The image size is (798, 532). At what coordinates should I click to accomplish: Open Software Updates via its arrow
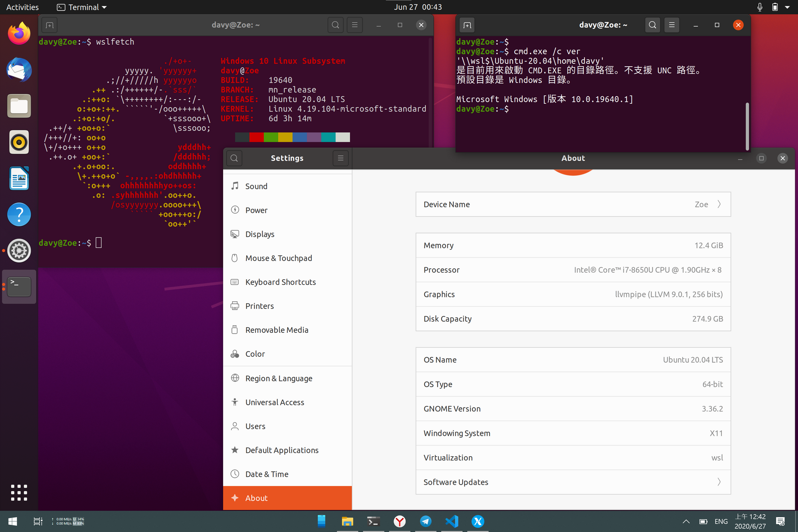pyautogui.click(x=719, y=482)
